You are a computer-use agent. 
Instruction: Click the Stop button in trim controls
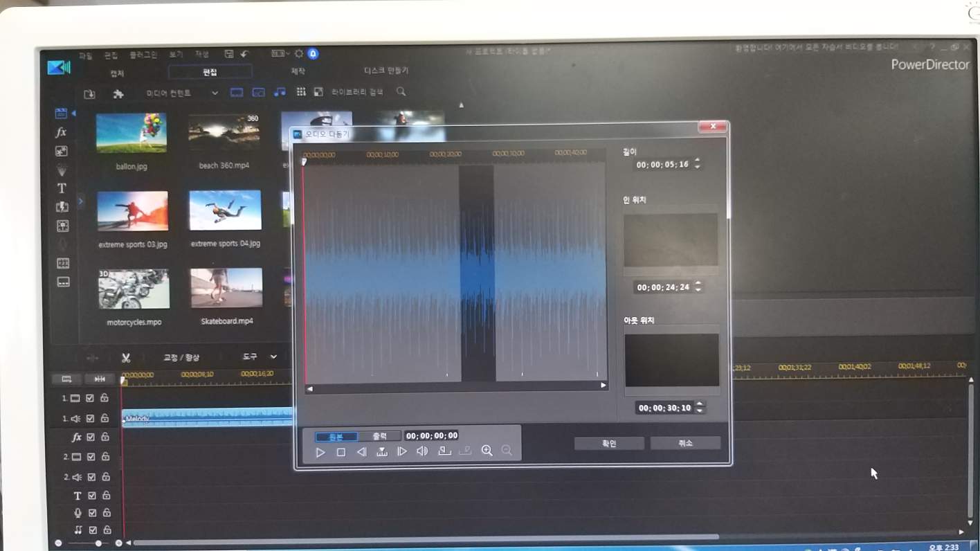point(341,452)
